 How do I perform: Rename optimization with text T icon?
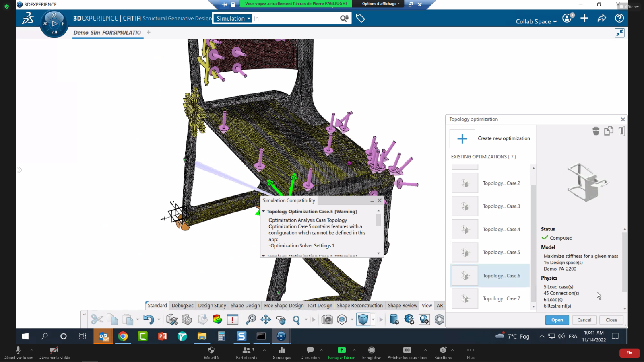point(621,131)
